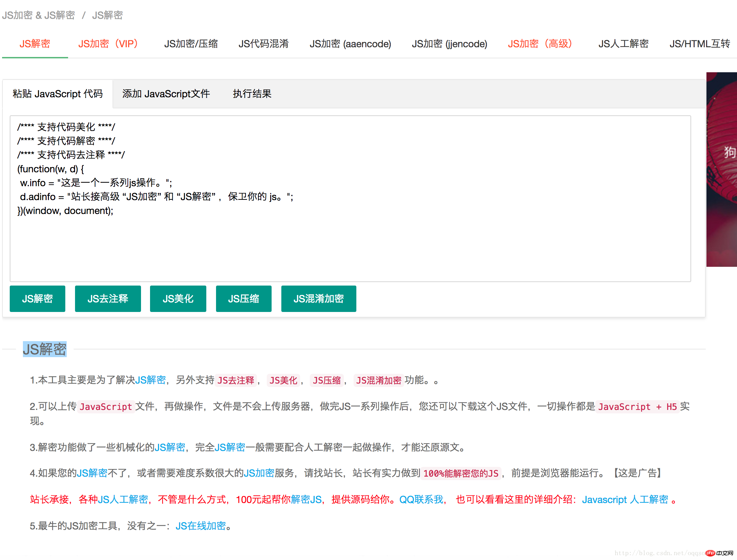This screenshot has height=560, width=737.
Task: Open the JS在线加密 link
Action: (200, 526)
